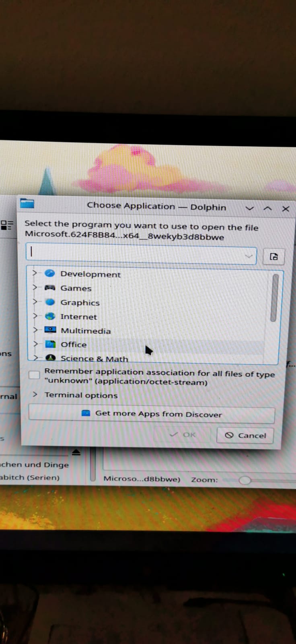The width and height of the screenshot is (296, 644).
Task: Click the Development category icon
Action: [x=49, y=273]
